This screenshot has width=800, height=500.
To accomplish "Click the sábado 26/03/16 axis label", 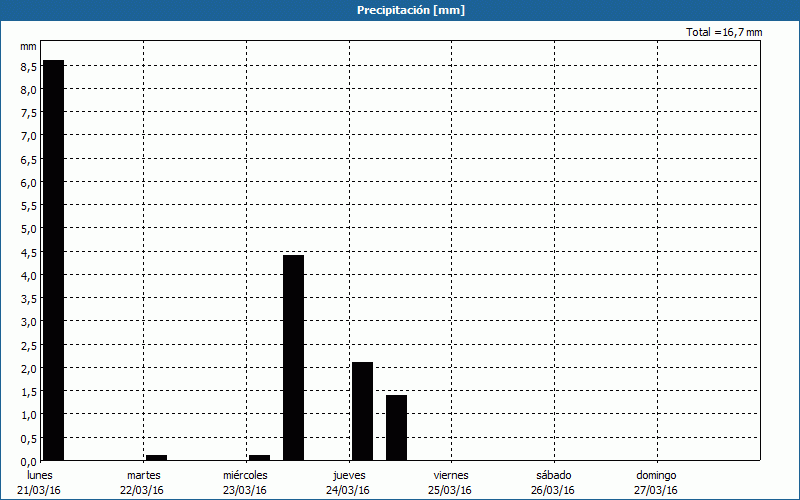I will pos(553,482).
